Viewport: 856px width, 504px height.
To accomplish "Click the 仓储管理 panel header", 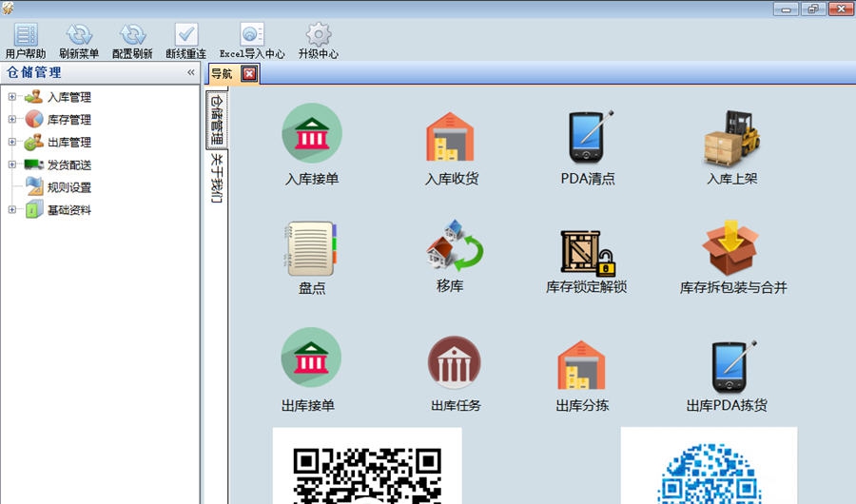I will 100,72.
